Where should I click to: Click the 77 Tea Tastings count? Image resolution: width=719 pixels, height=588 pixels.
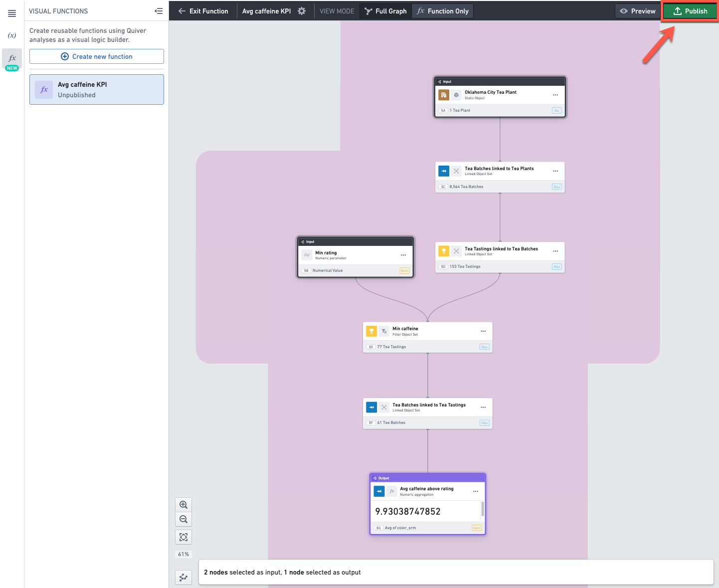[391, 347]
